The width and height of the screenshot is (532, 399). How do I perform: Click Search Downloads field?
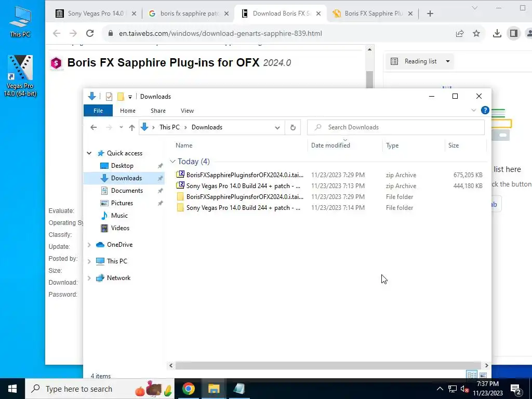395,127
